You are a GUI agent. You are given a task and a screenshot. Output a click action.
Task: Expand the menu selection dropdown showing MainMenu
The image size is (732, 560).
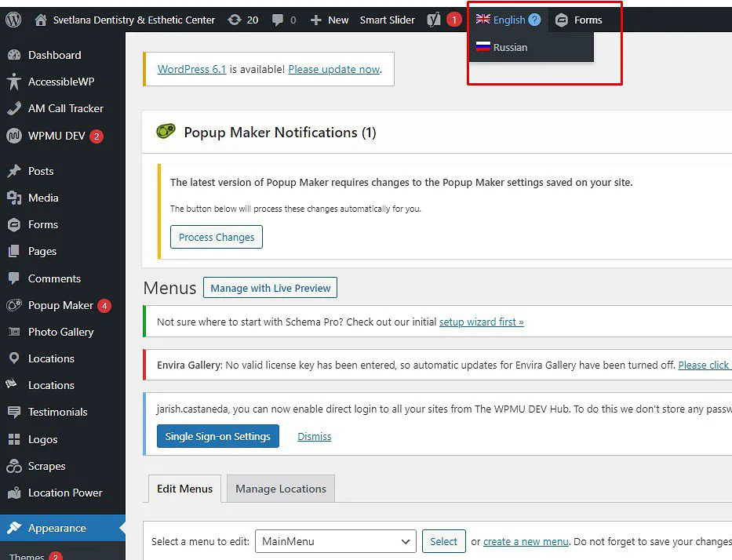(335, 541)
